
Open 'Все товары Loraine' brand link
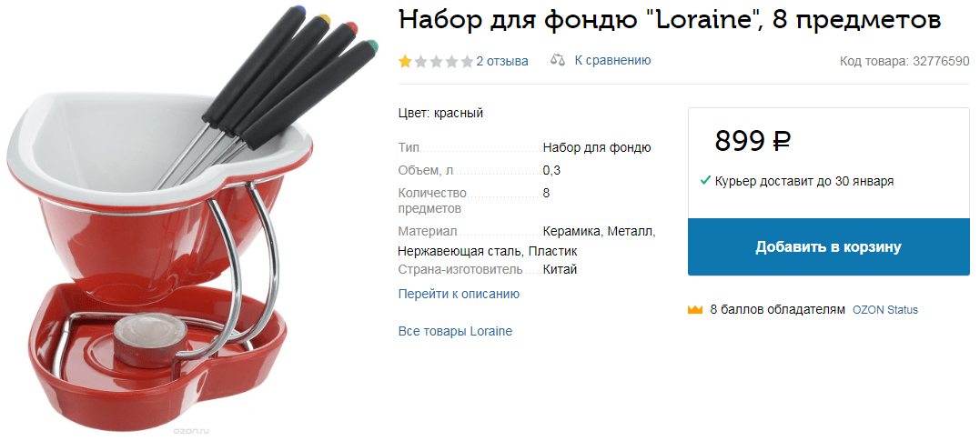click(x=455, y=331)
